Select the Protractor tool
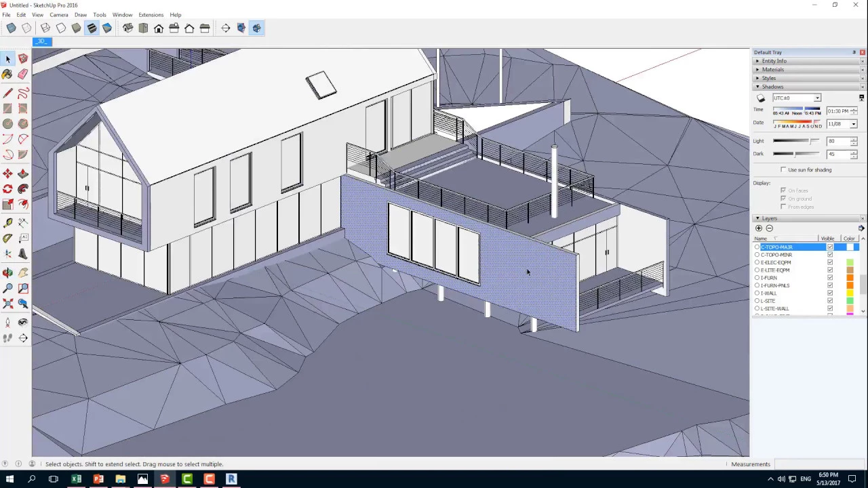The width and height of the screenshot is (868, 488). [x=8, y=239]
